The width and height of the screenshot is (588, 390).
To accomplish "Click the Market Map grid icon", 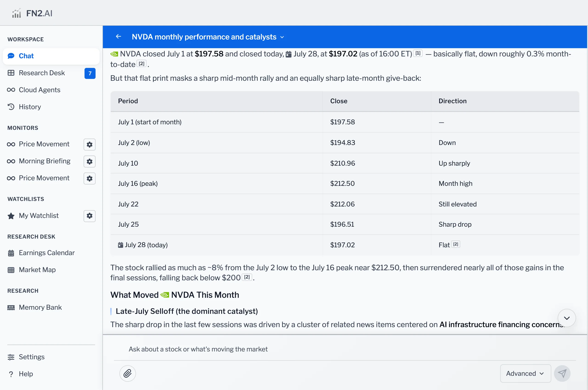I will [x=11, y=270].
